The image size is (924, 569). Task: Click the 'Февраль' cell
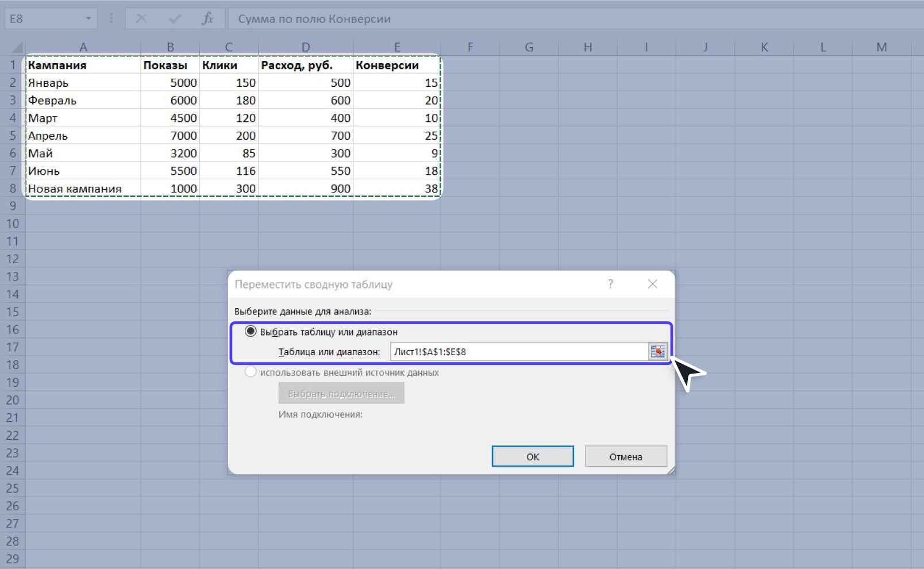coord(83,100)
